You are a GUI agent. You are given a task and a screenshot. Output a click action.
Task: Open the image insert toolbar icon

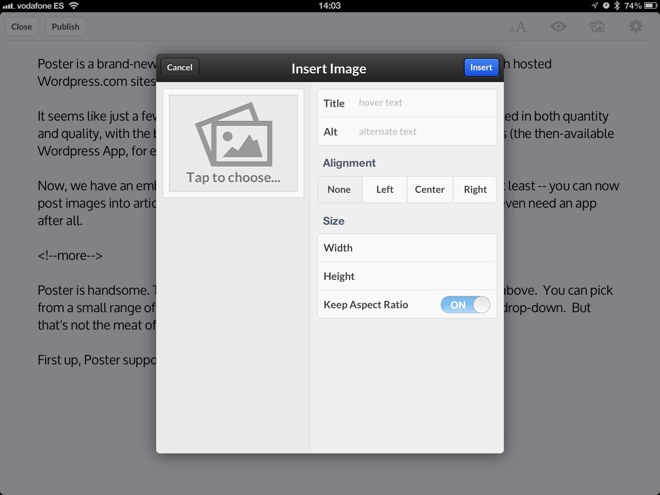click(x=597, y=27)
